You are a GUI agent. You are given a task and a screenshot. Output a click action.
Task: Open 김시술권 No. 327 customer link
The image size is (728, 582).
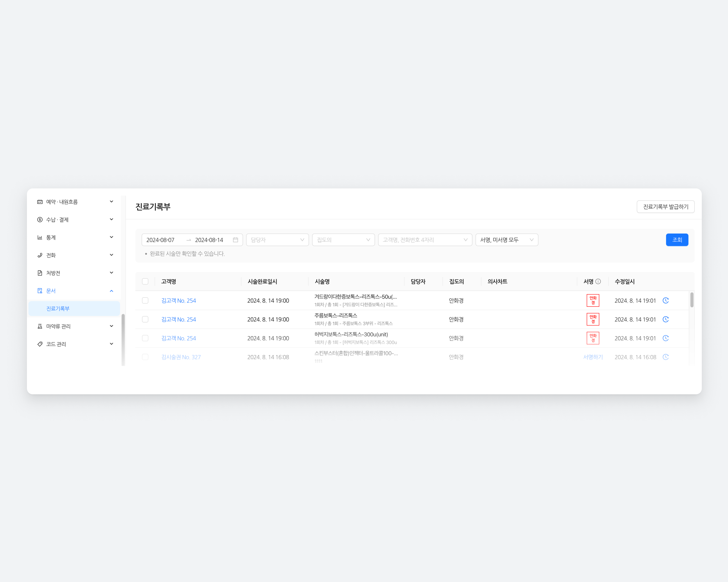click(x=181, y=357)
